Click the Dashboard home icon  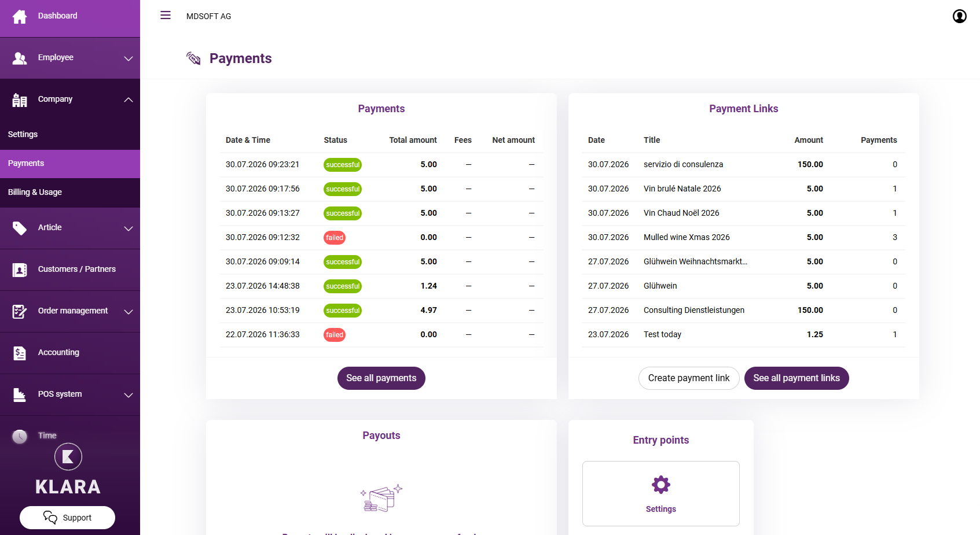pyautogui.click(x=20, y=17)
